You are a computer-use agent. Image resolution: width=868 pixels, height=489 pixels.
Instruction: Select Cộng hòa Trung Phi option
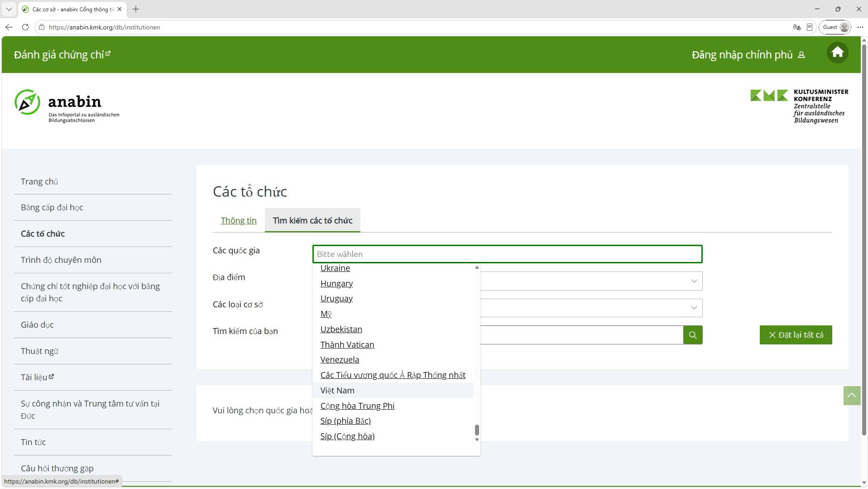click(357, 406)
